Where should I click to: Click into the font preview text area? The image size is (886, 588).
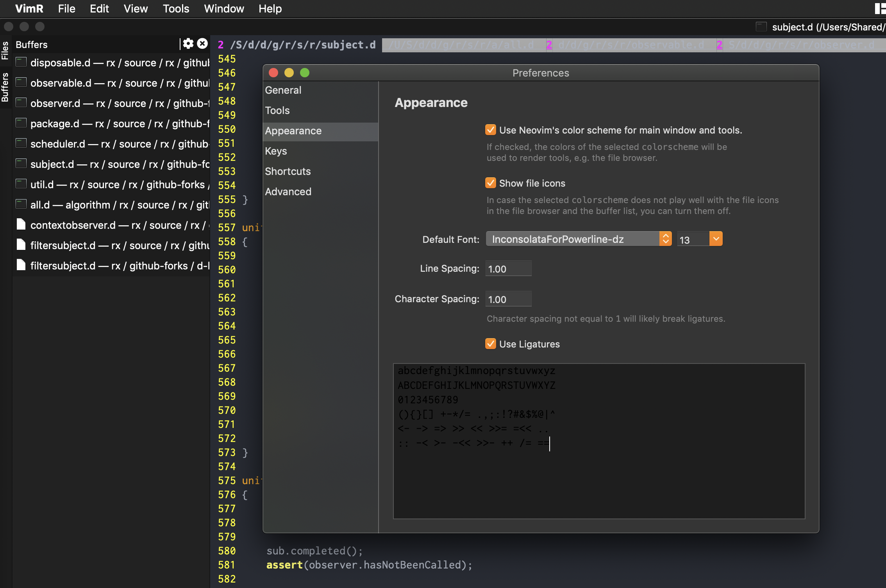click(598, 440)
